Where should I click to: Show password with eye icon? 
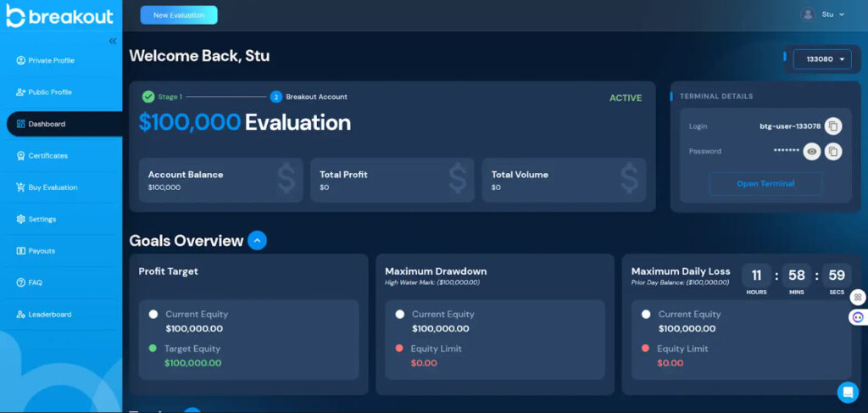tap(812, 151)
